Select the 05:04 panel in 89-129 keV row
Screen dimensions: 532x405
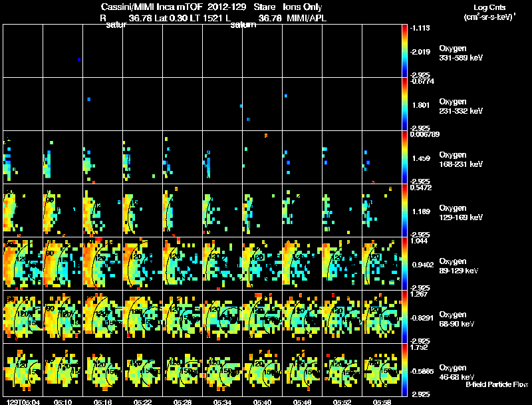tap(23, 263)
